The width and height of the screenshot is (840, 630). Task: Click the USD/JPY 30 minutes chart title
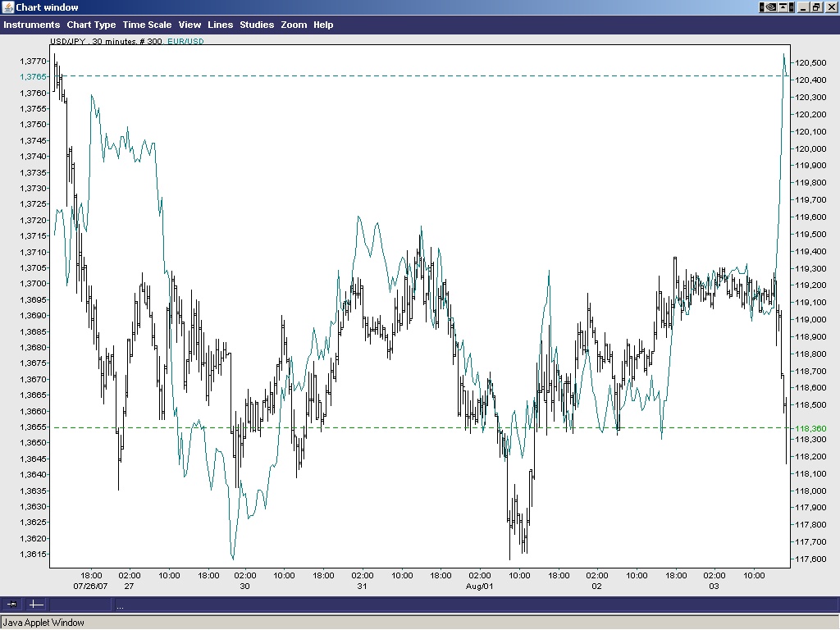point(106,42)
